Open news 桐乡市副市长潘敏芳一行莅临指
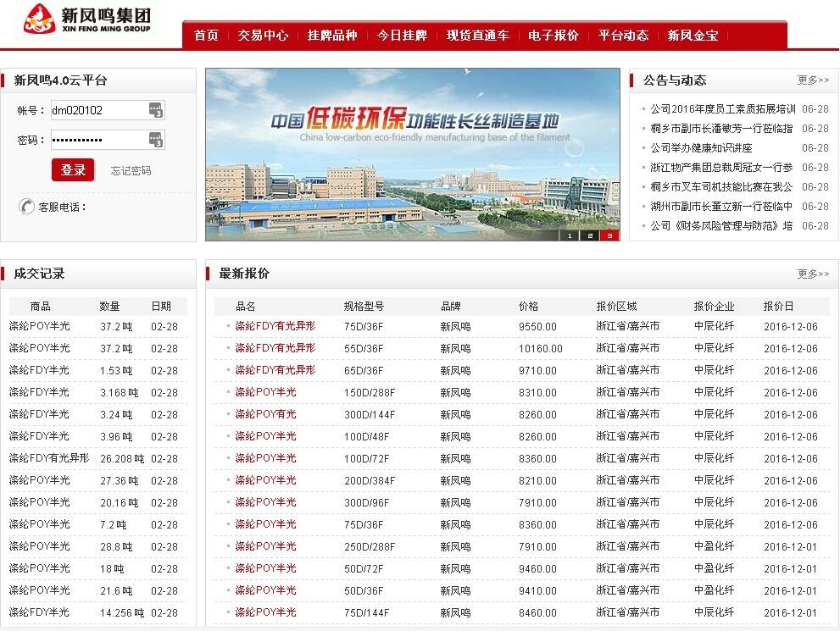The width and height of the screenshot is (840, 631). pos(721,129)
